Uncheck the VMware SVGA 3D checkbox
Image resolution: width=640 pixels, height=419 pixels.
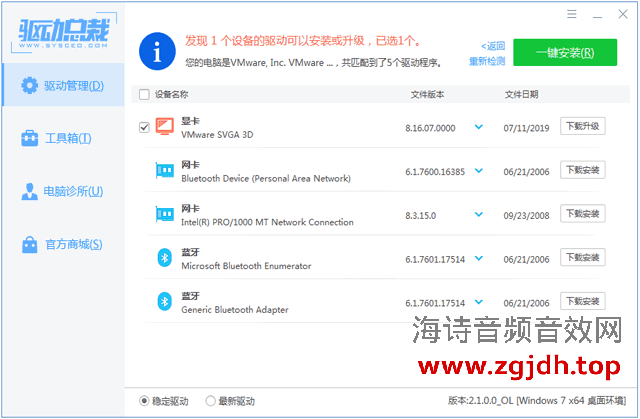tap(144, 127)
